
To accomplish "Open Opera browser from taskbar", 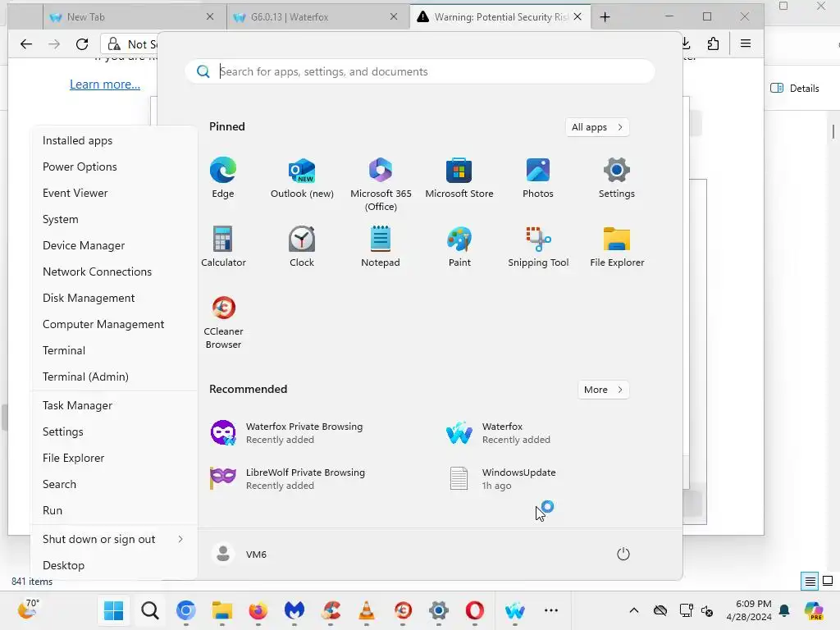I will (x=475, y=610).
